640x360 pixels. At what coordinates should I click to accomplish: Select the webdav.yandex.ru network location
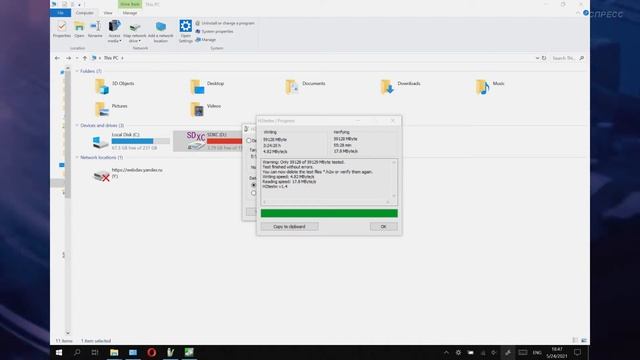pos(127,174)
